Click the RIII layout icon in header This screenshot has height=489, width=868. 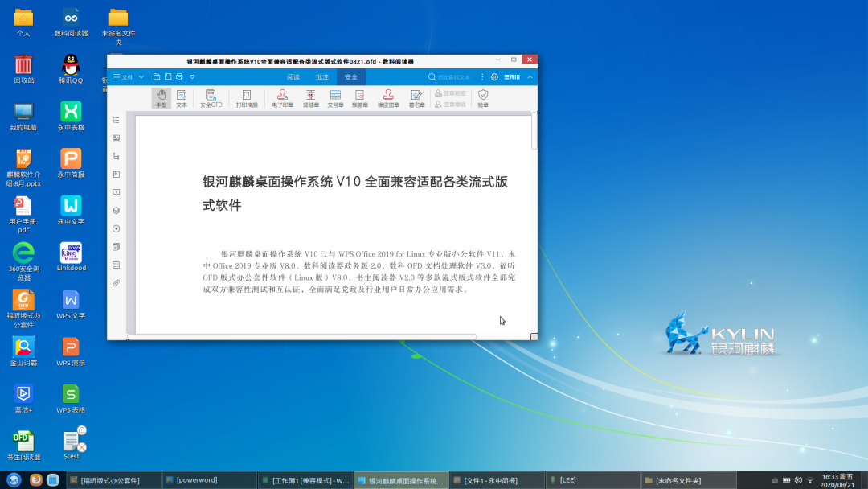512,77
